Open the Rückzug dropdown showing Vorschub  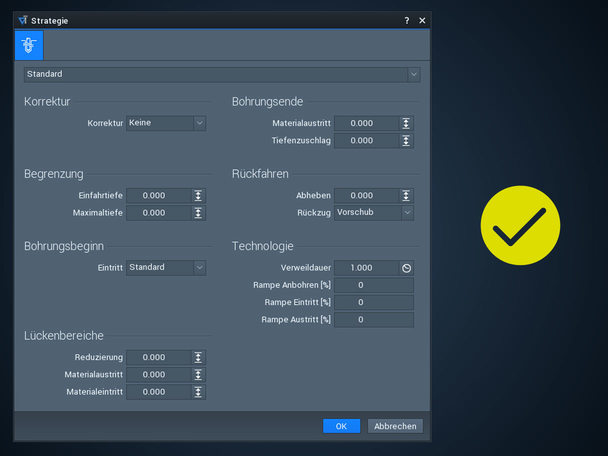pyautogui.click(x=374, y=213)
